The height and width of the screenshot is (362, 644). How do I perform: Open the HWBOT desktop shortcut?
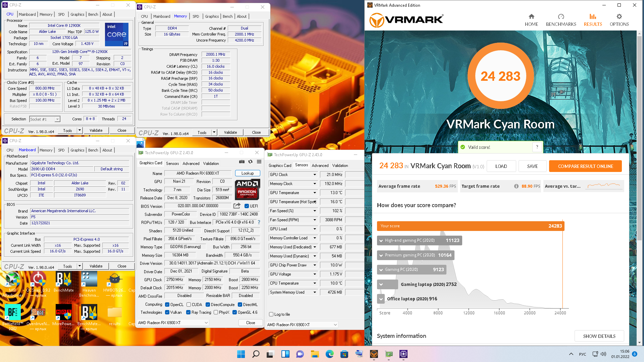click(x=114, y=284)
